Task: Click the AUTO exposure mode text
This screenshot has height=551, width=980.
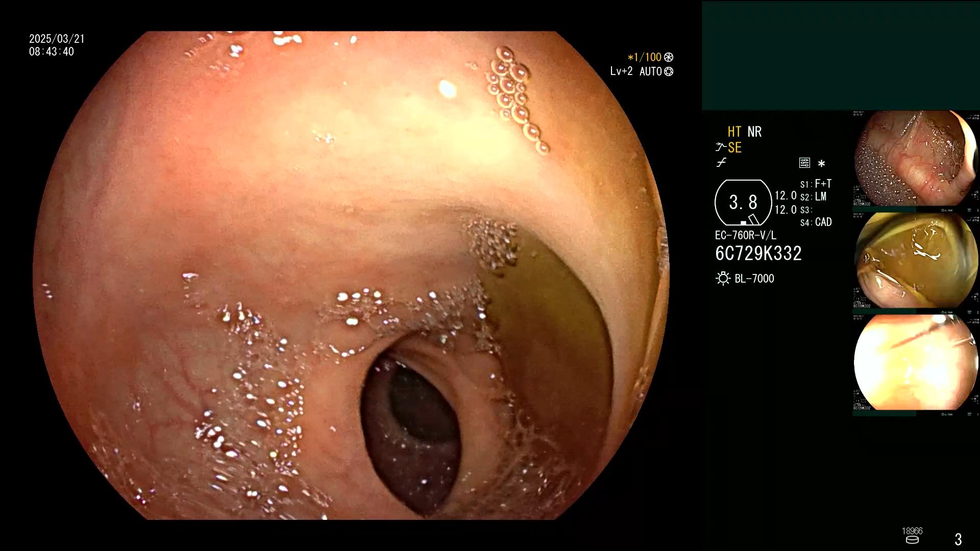Action: pos(650,71)
